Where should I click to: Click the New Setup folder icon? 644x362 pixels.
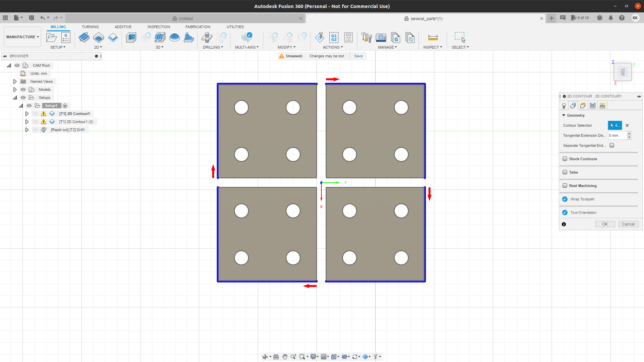(51, 37)
